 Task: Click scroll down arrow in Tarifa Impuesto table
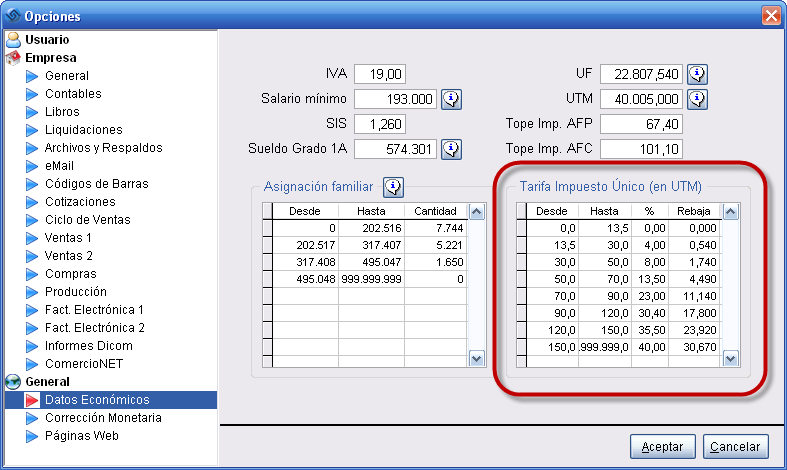coord(730,359)
